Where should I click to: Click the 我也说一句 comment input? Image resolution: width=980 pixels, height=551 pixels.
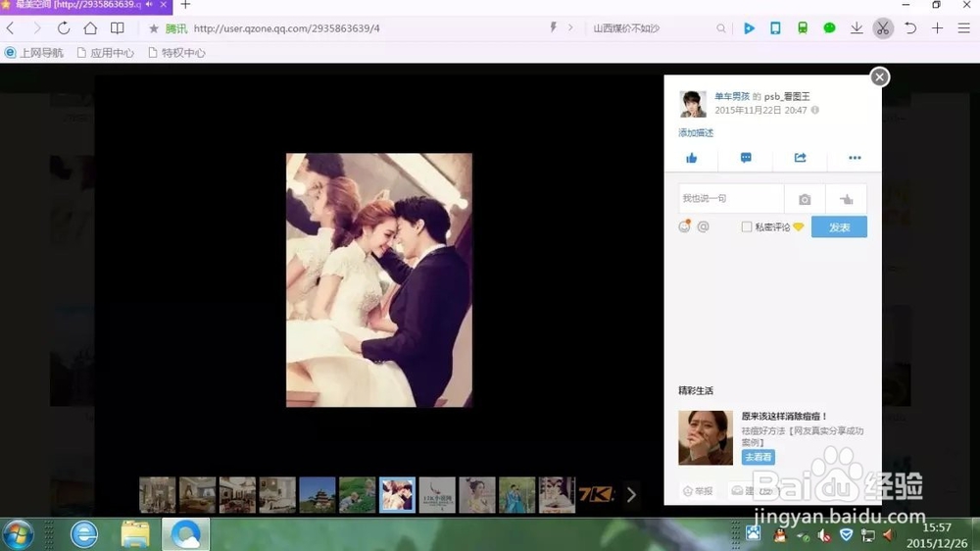[731, 198]
